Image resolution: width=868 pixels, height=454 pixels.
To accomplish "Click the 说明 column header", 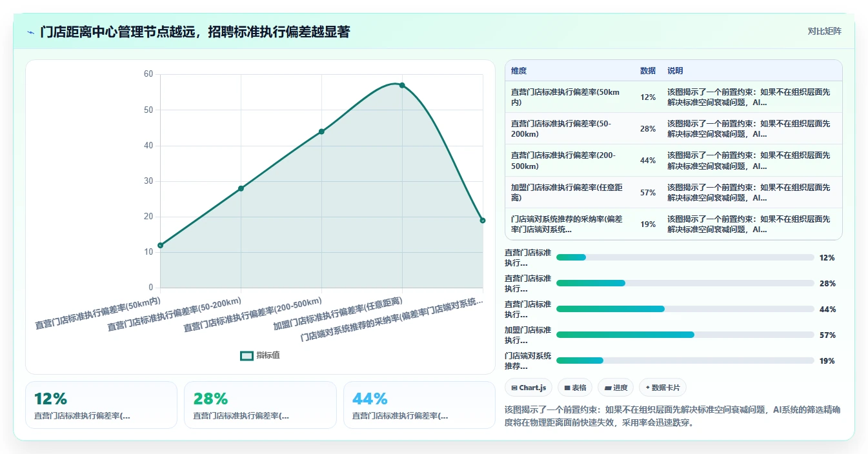I will pos(675,71).
